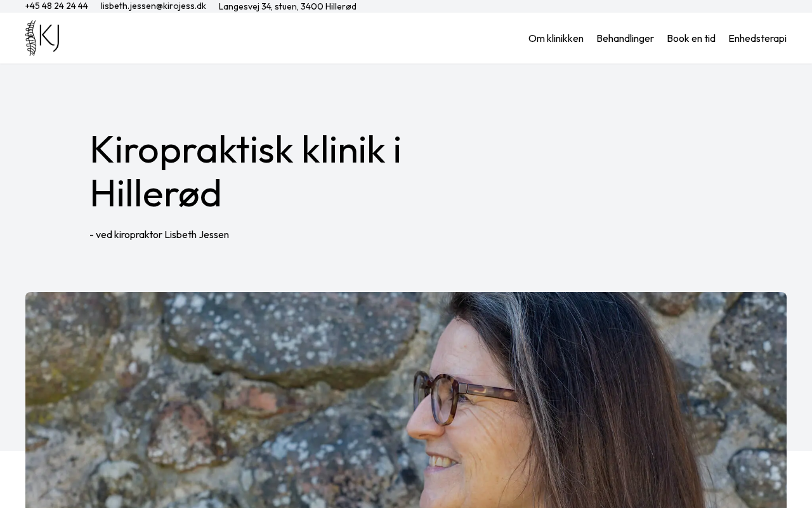Call the phone number +45 48 24 24 44
The image size is (812, 508).
tap(56, 6)
